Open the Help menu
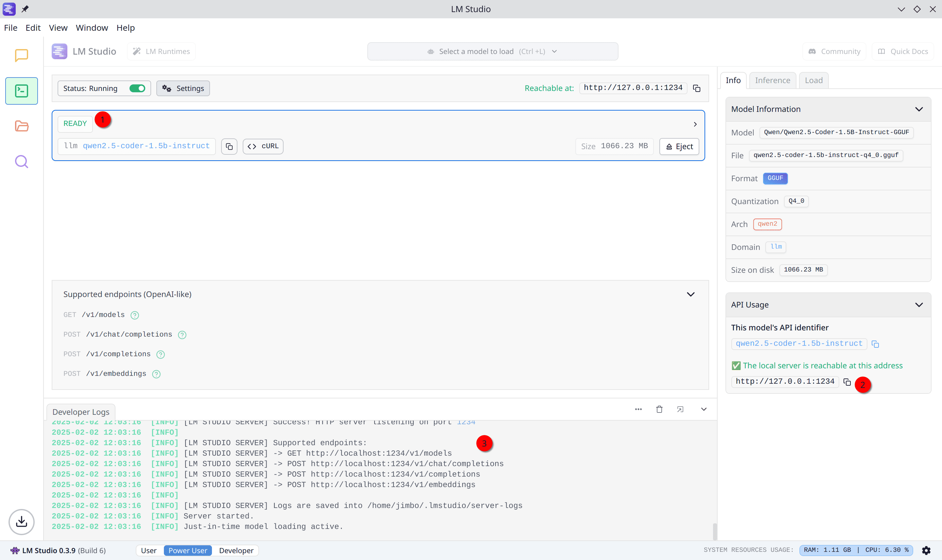Viewport: 942px width, 560px height. tap(125, 27)
